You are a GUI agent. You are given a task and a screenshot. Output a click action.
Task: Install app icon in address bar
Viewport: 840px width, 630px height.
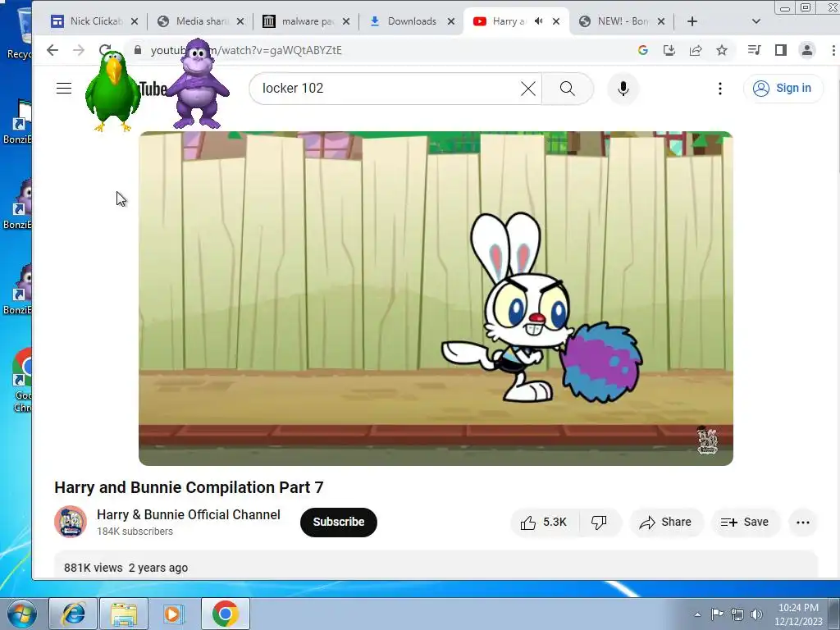click(x=669, y=50)
